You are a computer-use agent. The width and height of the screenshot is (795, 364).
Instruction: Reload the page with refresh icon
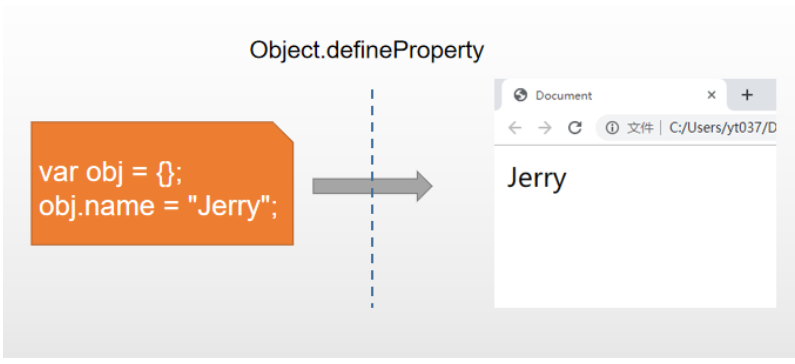pyautogui.click(x=574, y=128)
